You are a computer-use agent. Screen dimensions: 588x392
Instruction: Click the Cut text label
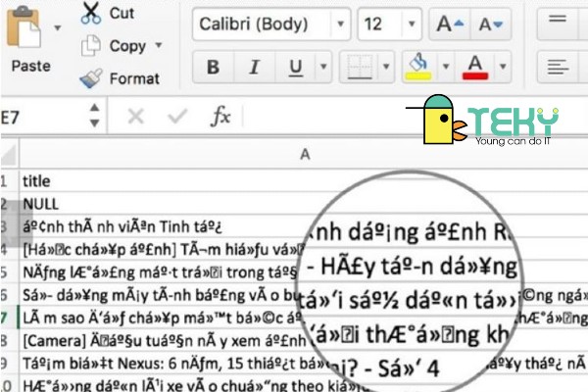(122, 13)
